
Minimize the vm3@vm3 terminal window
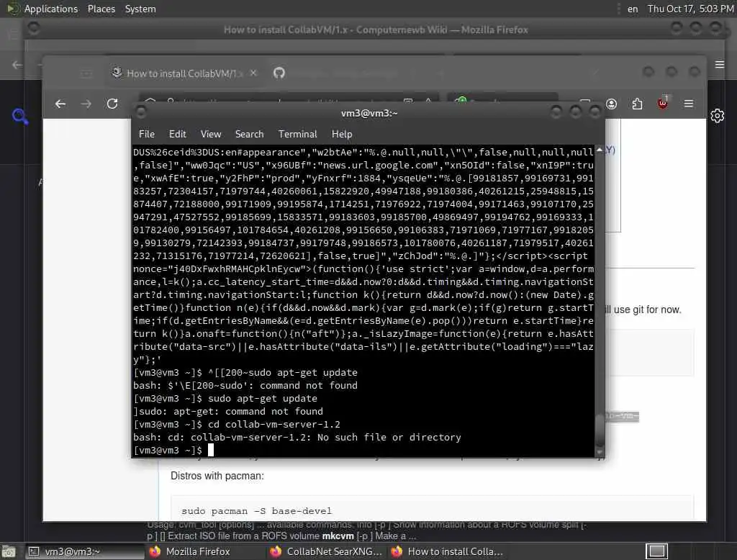(x=556, y=112)
